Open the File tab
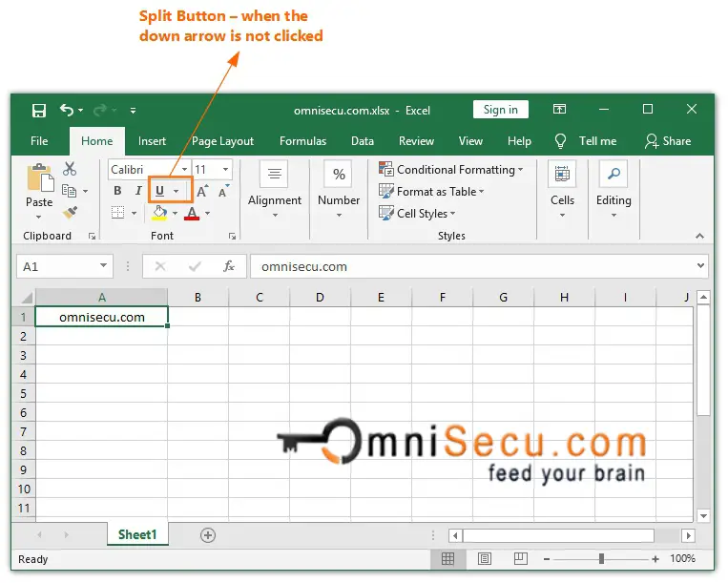The height and width of the screenshot is (583, 728). 39,141
